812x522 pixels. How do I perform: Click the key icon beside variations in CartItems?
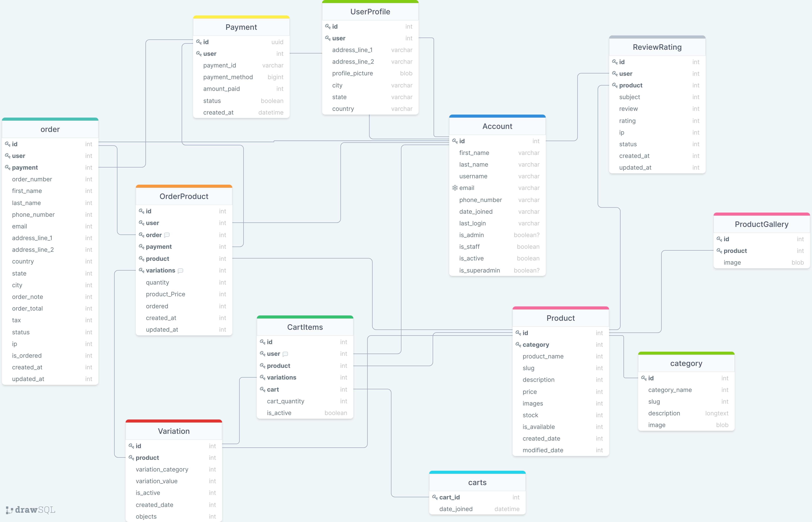[x=262, y=377]
